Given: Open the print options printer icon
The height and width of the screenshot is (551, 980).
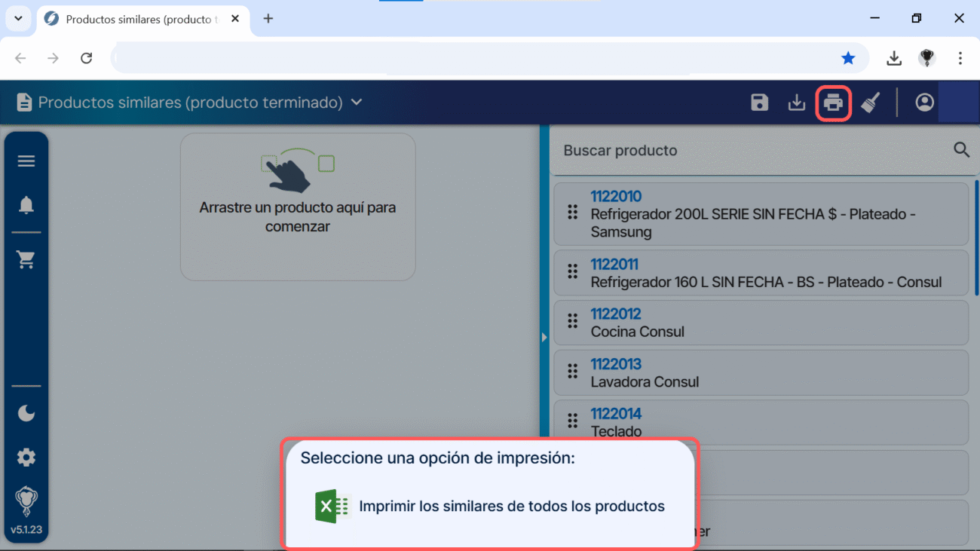Looking at the screenshot, I should (x=833, y=103).
